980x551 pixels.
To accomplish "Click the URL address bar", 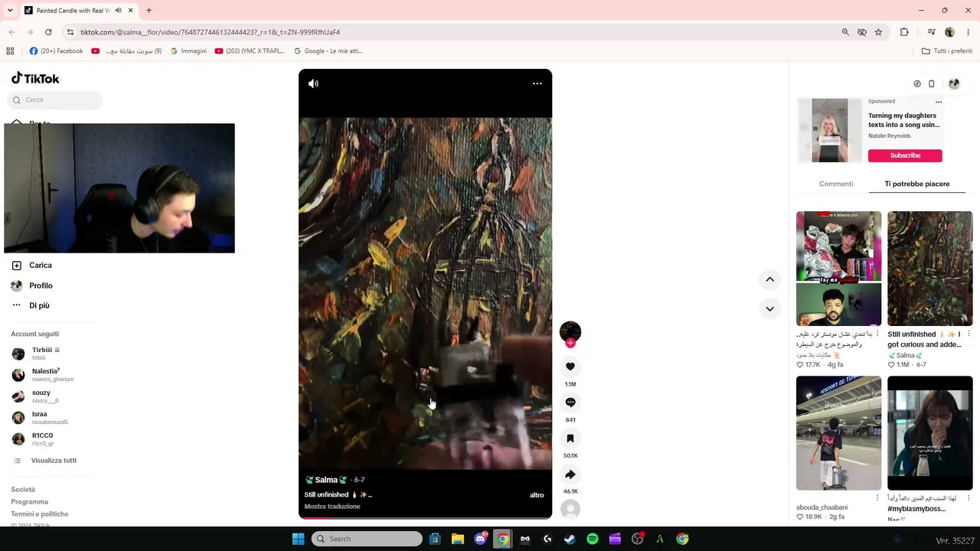I will point(452,32).
